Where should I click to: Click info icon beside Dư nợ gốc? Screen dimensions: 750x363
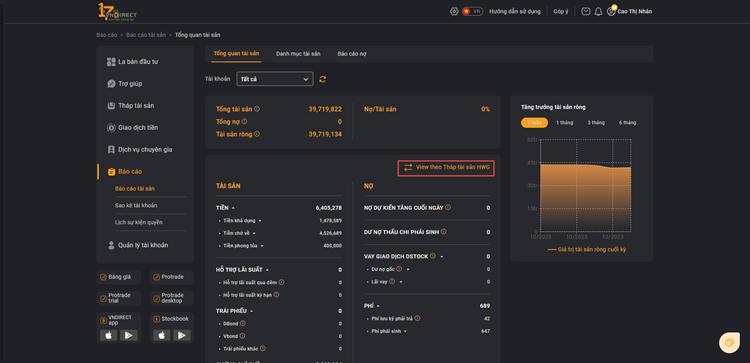(x=399, y=269)
